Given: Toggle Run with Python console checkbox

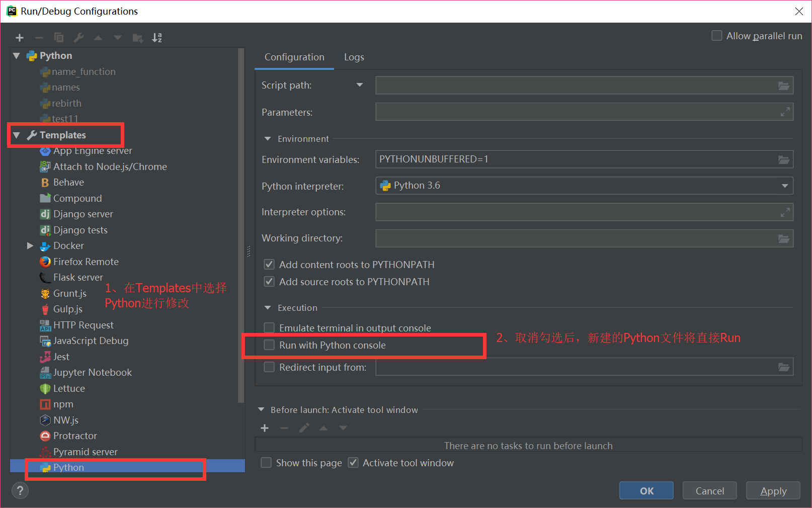Looking at the screenshot, I should (269, 345).
